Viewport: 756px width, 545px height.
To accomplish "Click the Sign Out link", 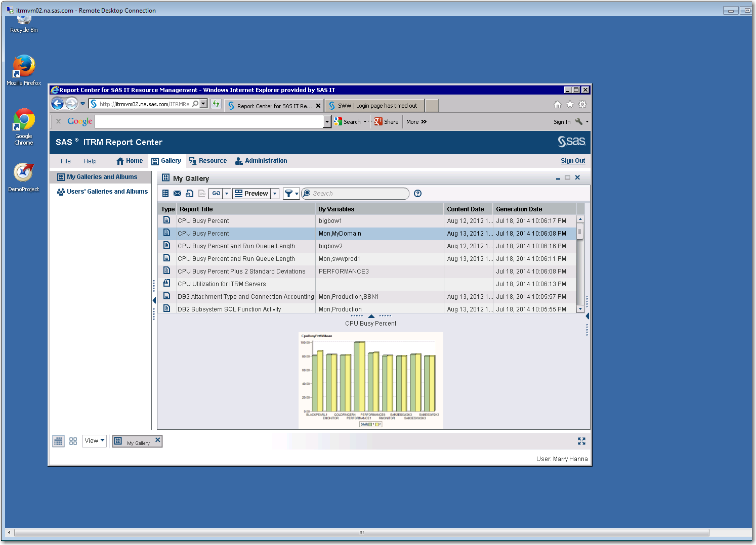I will [x=573, y=161].
